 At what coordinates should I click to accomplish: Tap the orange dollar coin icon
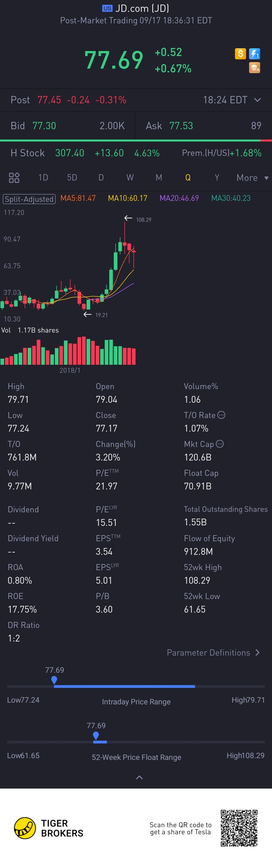click(x=240, y=54)
